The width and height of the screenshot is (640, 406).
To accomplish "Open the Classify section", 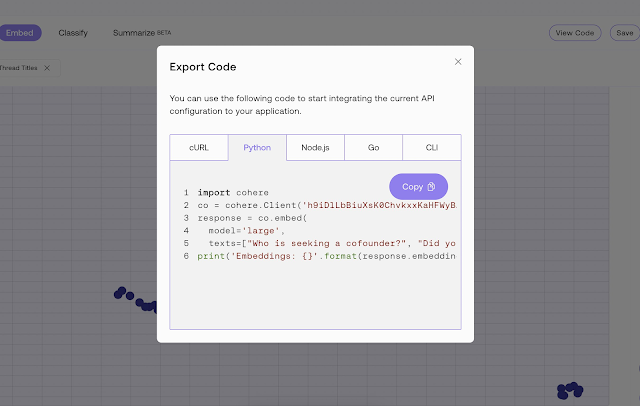I will point(73,33).
